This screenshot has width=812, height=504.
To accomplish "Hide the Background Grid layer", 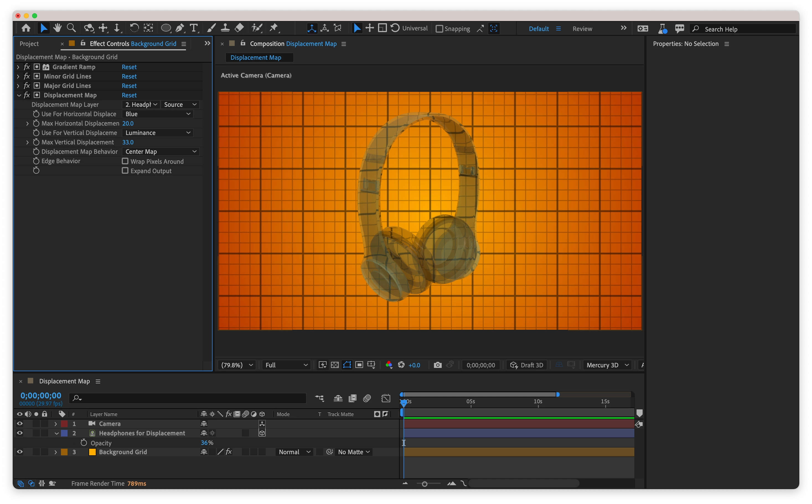I will pos(20,452).
